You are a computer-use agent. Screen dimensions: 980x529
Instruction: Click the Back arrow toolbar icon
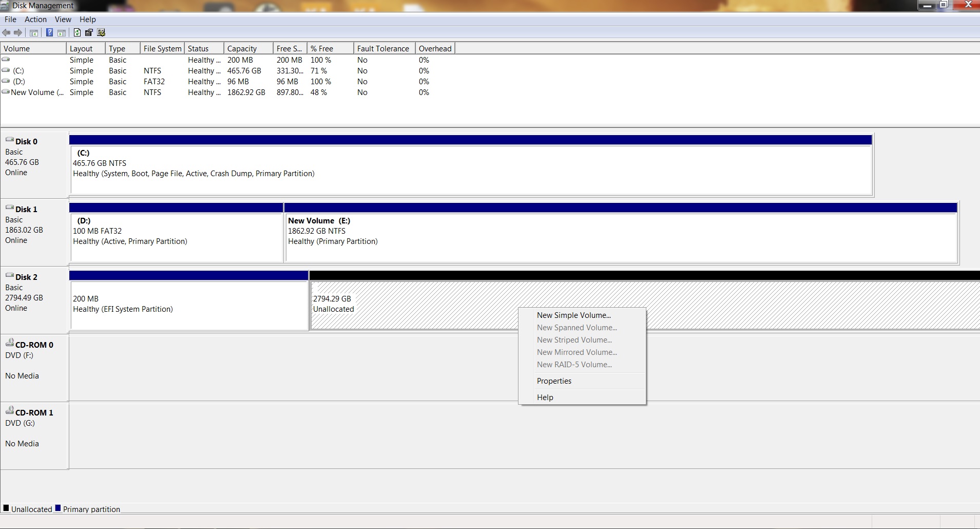coord(6,33)
